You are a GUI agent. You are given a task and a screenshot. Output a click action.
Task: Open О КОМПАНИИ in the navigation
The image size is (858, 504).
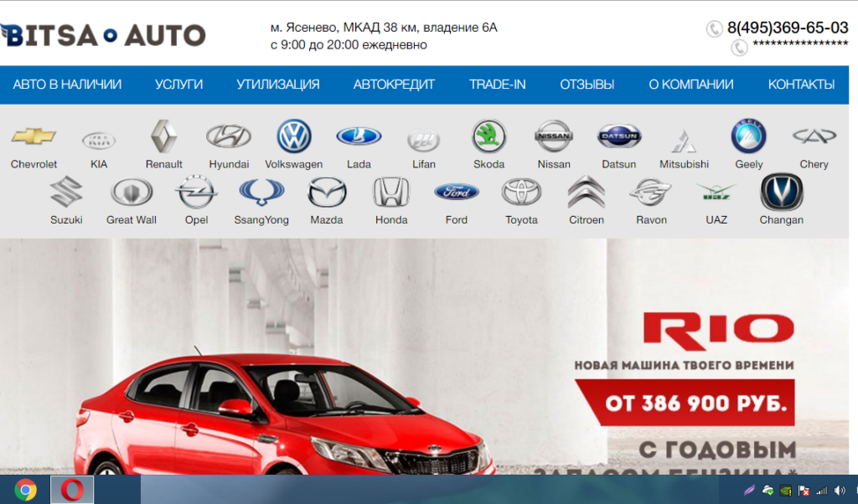click(691, 85)
